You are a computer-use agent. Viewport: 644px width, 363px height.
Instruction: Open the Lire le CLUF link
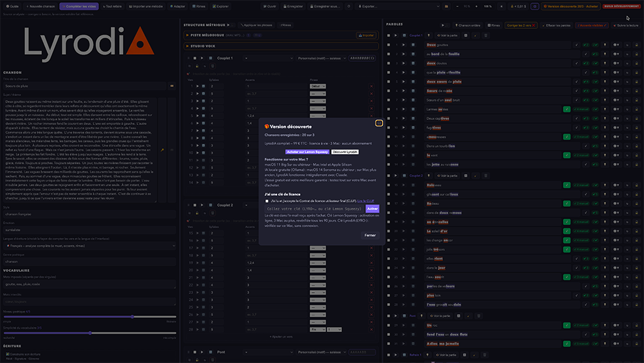[366, 201]
